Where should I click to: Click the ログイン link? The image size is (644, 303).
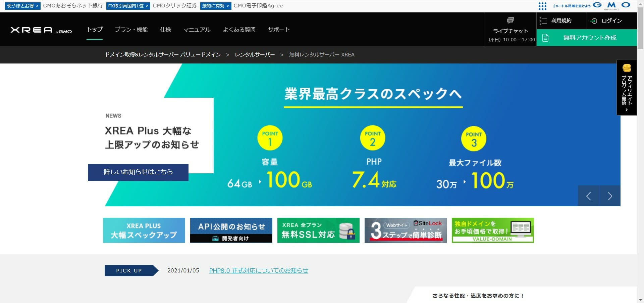pyautogui.click(x=611, y=21)
